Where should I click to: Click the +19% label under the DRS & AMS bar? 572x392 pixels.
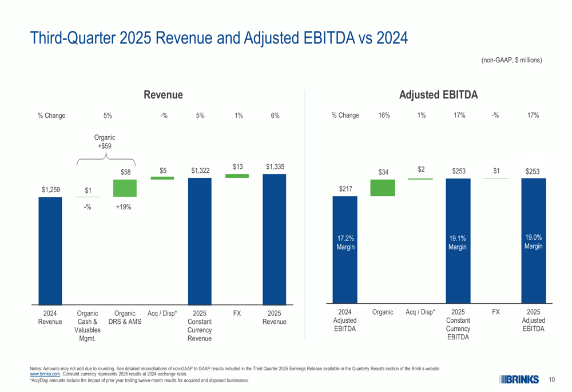(x=124, y=207)
